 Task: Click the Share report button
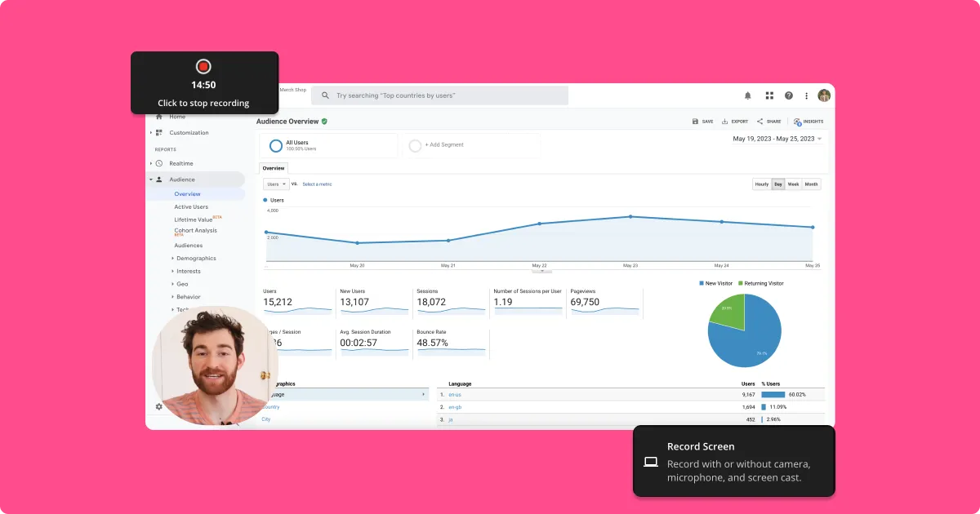pyautogui.click(x=768, y=122)
